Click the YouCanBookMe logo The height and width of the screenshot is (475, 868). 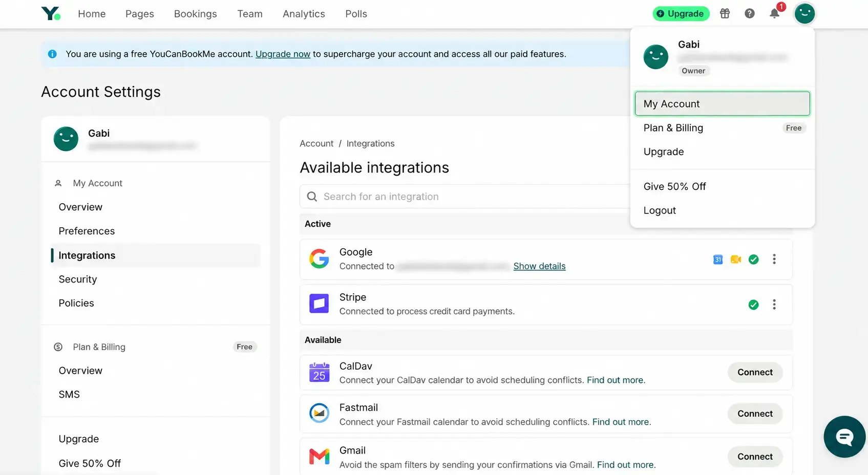[51, 13]
